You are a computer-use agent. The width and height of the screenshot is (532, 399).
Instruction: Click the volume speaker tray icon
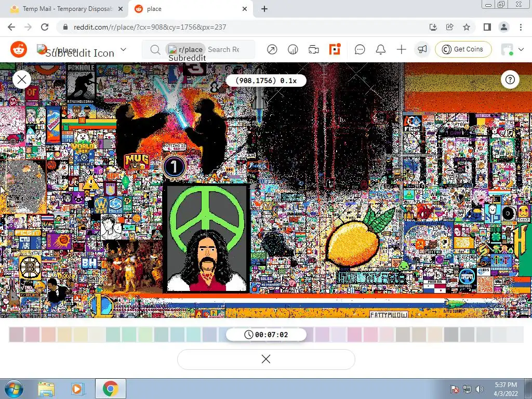(480, 389)
